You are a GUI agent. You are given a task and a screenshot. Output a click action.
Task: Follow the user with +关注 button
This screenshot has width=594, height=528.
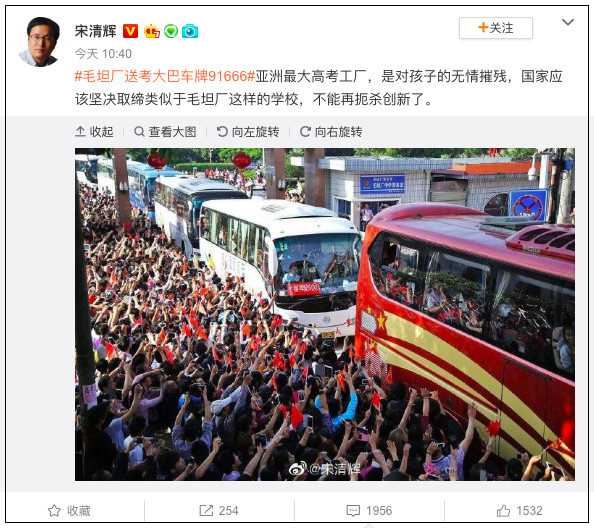coord(496,28)
